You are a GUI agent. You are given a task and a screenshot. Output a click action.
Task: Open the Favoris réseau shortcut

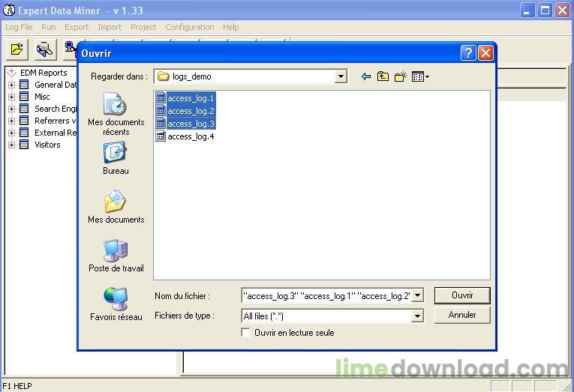click(116, 304)
